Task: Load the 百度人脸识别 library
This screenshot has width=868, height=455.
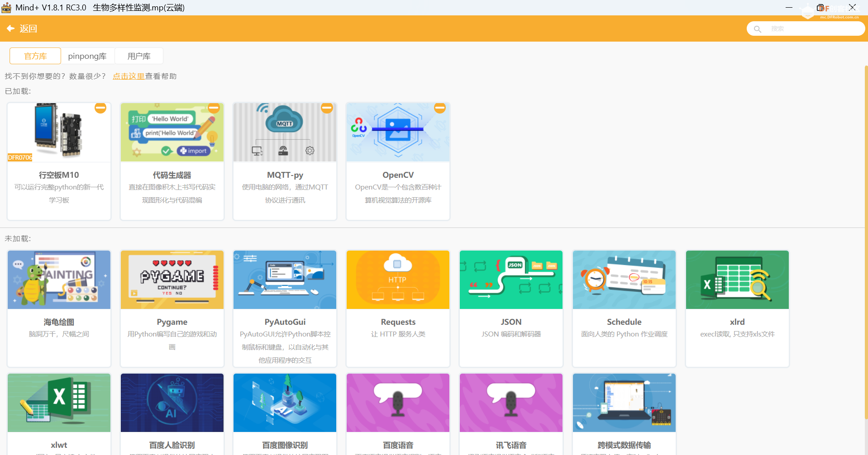Action: click(172, 414)
